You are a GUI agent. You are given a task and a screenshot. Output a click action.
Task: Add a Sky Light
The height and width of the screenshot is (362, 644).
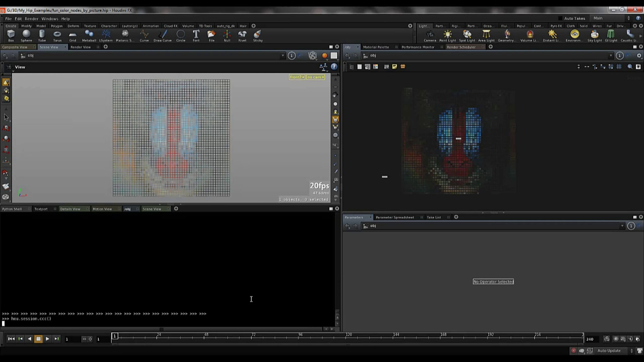coord(595,36)
